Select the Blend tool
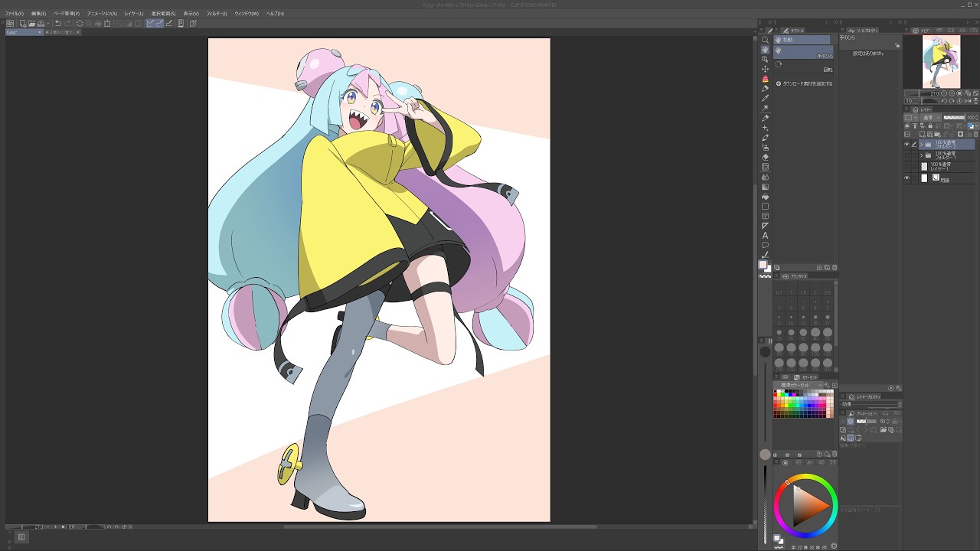This screenshot has height=551, width=980. 765,178
